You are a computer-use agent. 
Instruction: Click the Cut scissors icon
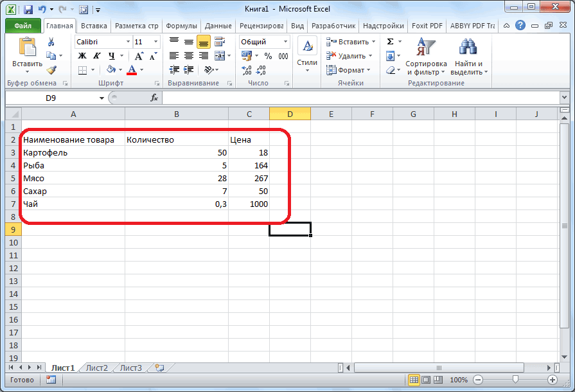coord(51,42)
